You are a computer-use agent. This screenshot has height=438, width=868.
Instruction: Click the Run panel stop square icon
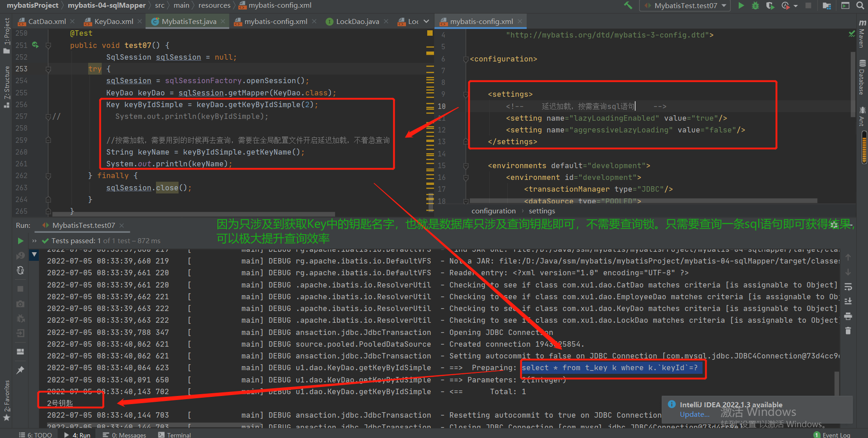pyautogui.click(x=20, y=288)
